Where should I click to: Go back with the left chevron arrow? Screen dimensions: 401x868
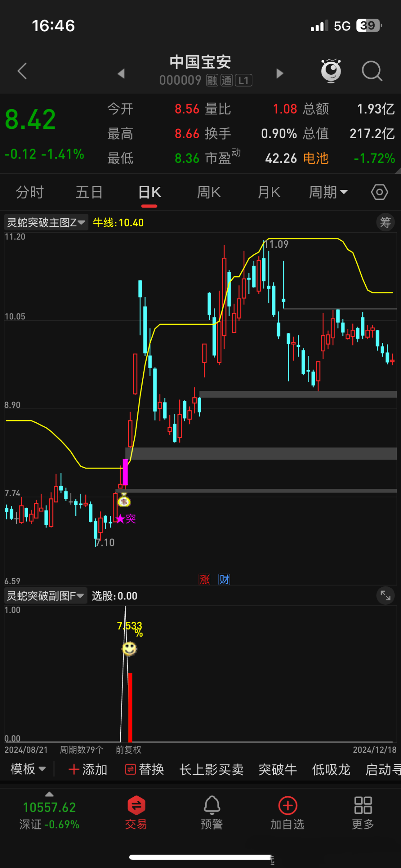pyautogui.click(x=22, y=71)
